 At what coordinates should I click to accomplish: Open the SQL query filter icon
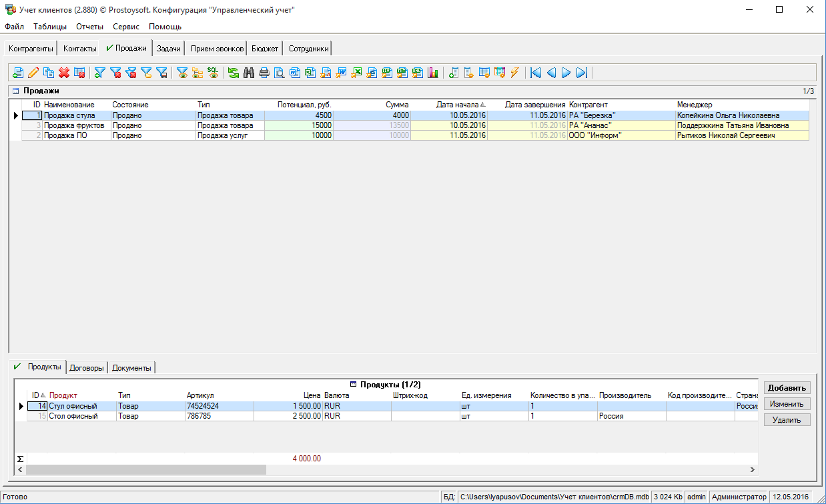coord(213,73)
